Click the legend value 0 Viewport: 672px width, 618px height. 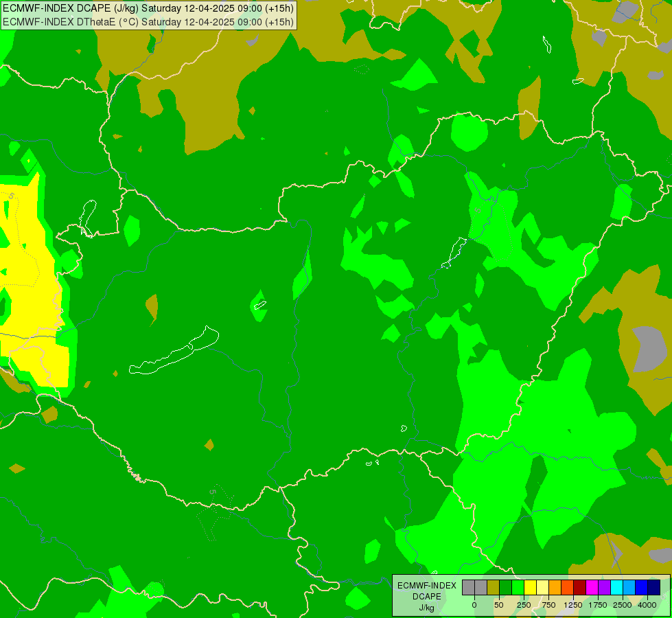click(x=474, y=605)
